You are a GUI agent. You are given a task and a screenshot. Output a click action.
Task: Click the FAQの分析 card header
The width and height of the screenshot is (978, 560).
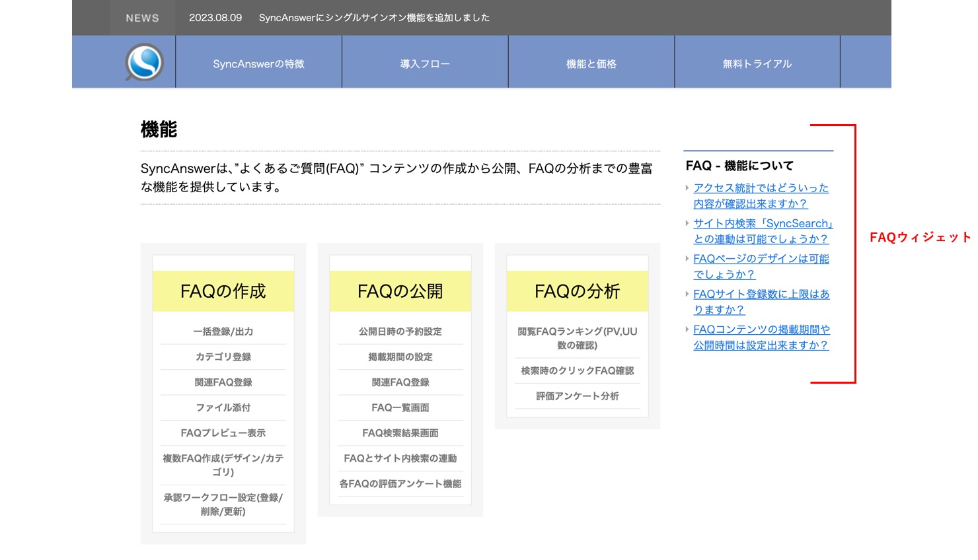(578, 291)
